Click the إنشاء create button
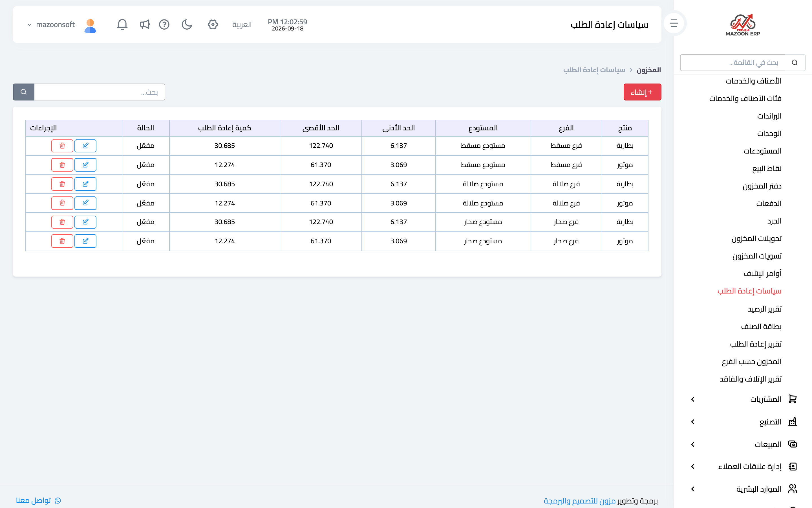This screenshot has height=508, width=812. [x=642, y=92]
